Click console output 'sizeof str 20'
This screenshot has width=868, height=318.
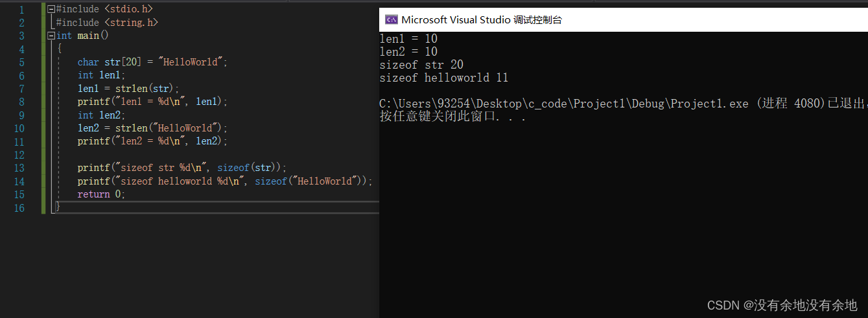coord(421,65)
